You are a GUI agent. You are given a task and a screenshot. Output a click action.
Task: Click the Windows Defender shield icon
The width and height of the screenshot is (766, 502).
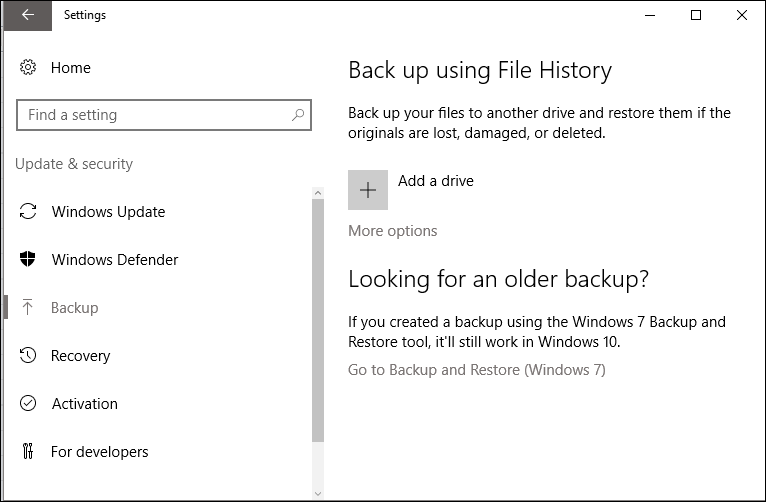tap(28, 259)
